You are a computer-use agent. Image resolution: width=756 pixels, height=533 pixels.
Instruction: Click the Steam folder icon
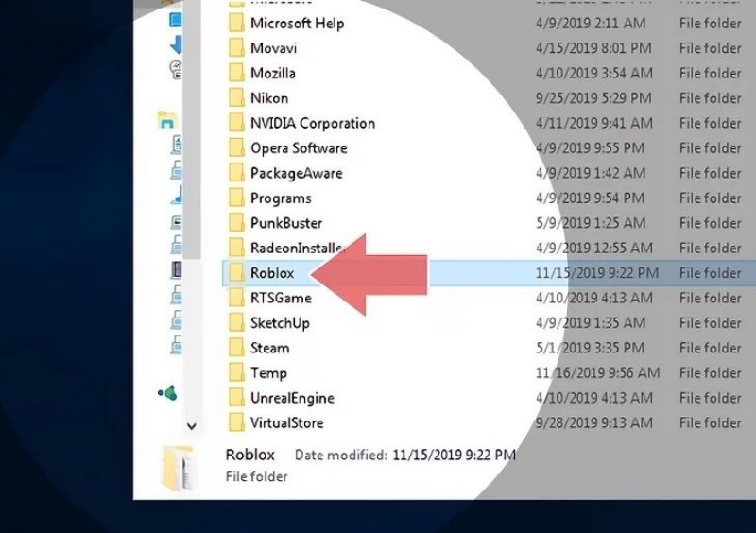point(234,348)
